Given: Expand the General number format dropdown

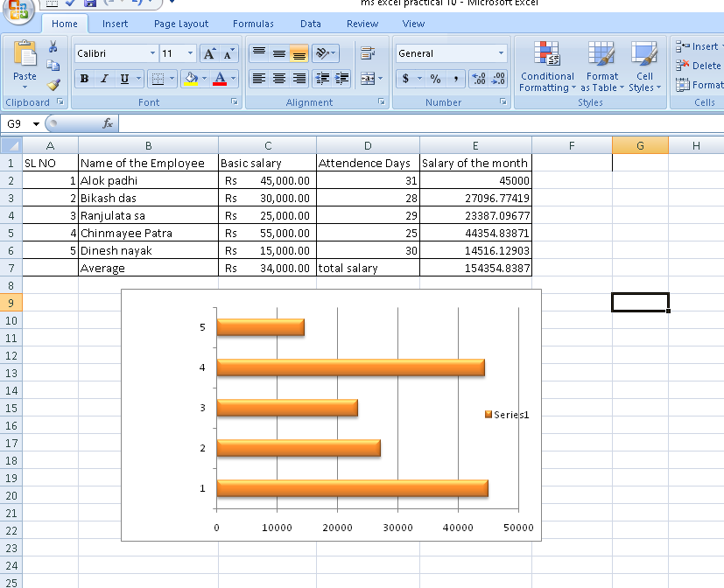Looking at the screenshot, I should point(502,53).
